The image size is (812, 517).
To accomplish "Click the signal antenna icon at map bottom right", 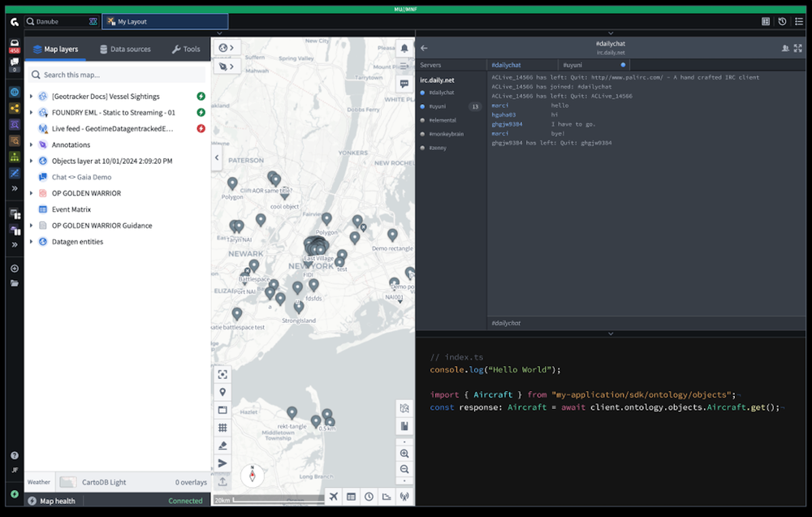I will pyautogui.click(x=404, y=496).
